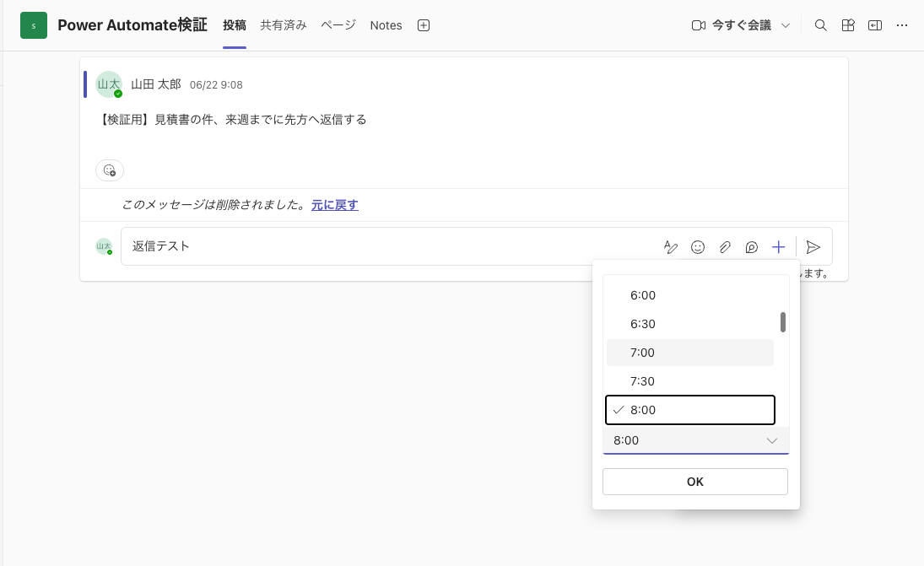924x566 pixels.
Task: Expand the 今すぐ会議 meeting options chevron
Action: click(x=786, y=25)
